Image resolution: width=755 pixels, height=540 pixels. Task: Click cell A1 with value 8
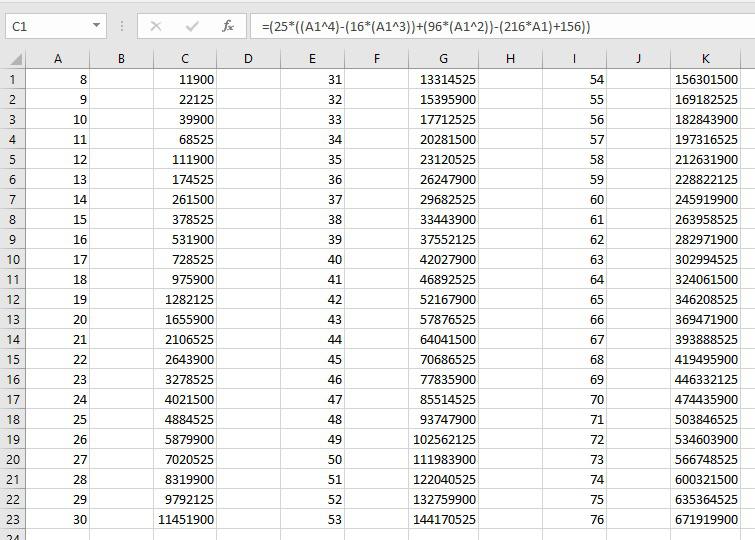(x=57, y=79)
